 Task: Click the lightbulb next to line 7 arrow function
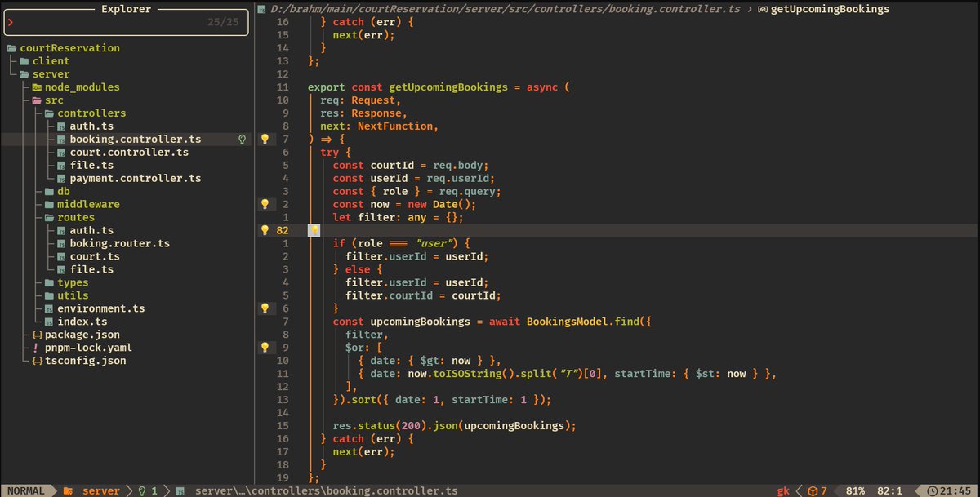click(265, 140)
